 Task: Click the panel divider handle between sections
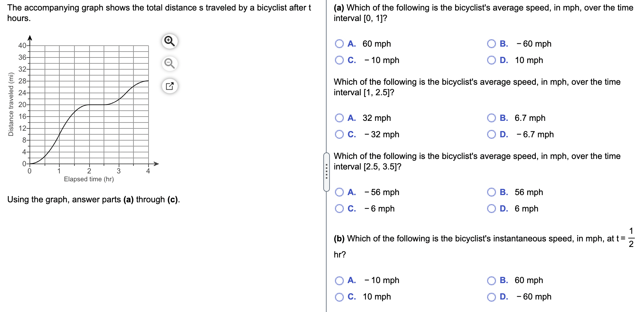point(327,171)
